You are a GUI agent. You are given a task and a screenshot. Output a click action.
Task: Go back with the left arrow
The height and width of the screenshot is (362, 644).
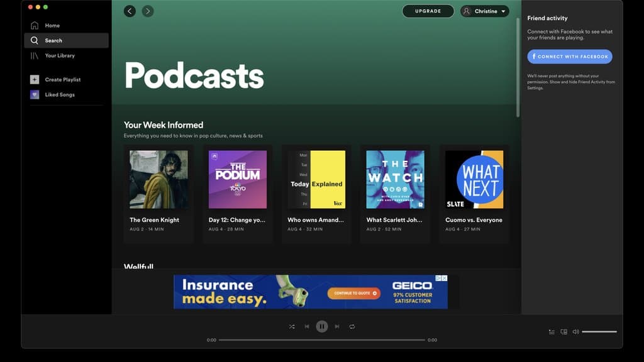(x=130, y=11)
